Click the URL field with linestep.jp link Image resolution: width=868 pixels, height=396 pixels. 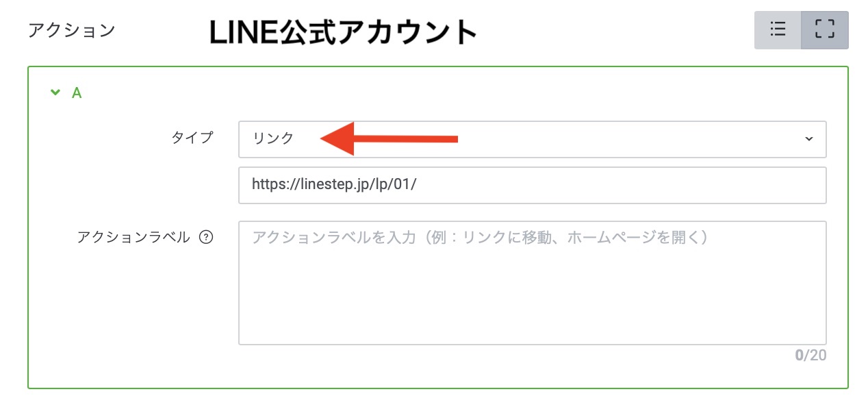coord(531,185)
